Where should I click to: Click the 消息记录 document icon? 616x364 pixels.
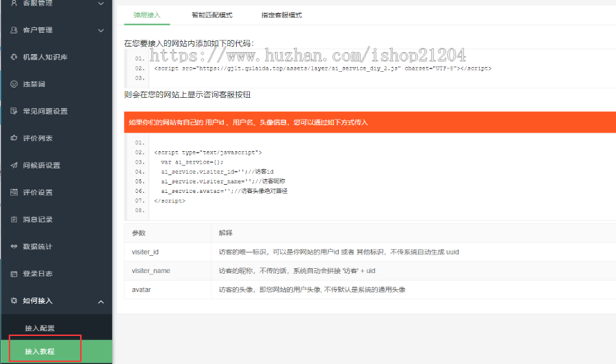(x=14, y=220)
